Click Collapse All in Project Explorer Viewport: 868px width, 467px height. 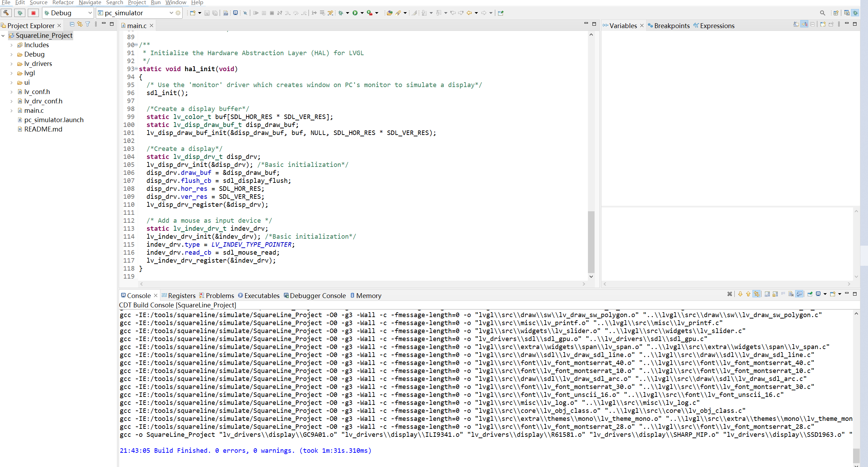[72, 24]
